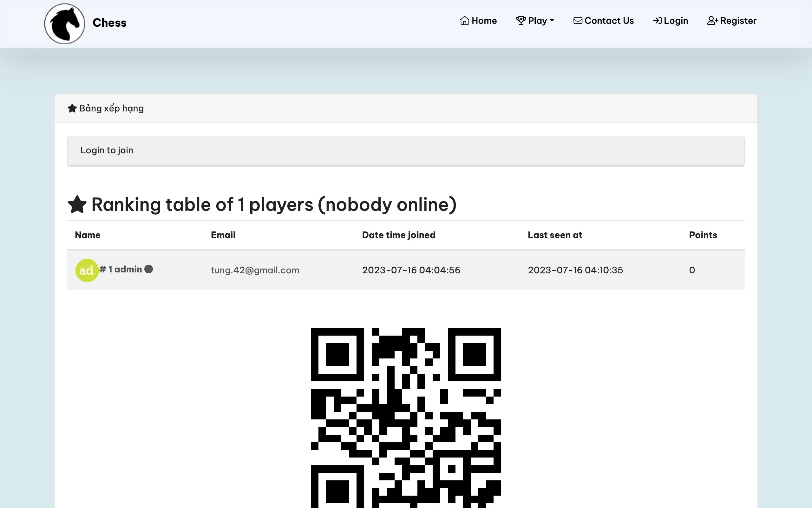Click the large star beside Ranking table heading
The image size is (812, 508).
click(77, 204)
